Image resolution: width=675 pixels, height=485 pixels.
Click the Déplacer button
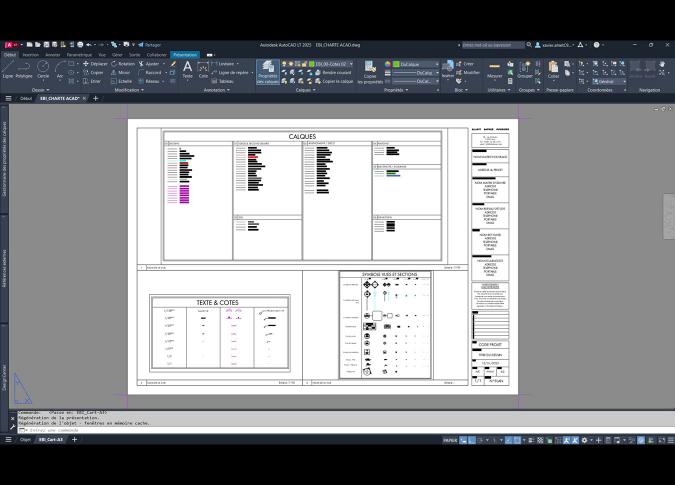tap(96, 63)
